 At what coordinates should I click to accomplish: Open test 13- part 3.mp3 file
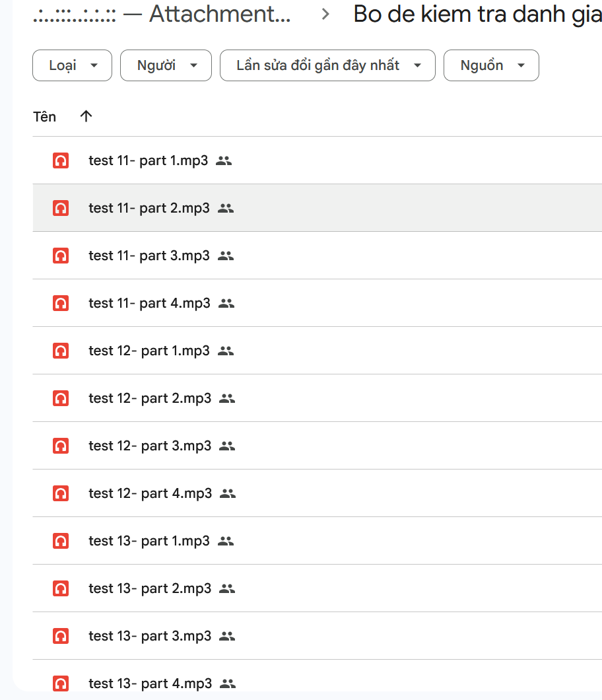[x=150, y=636]
